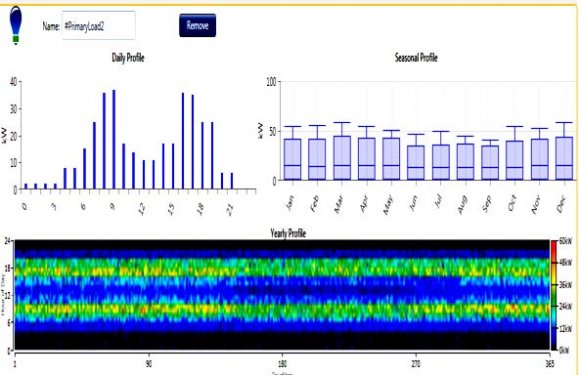
Task: Click the color scale bar of Yearly Profile
Action: [x=554, y=295]
